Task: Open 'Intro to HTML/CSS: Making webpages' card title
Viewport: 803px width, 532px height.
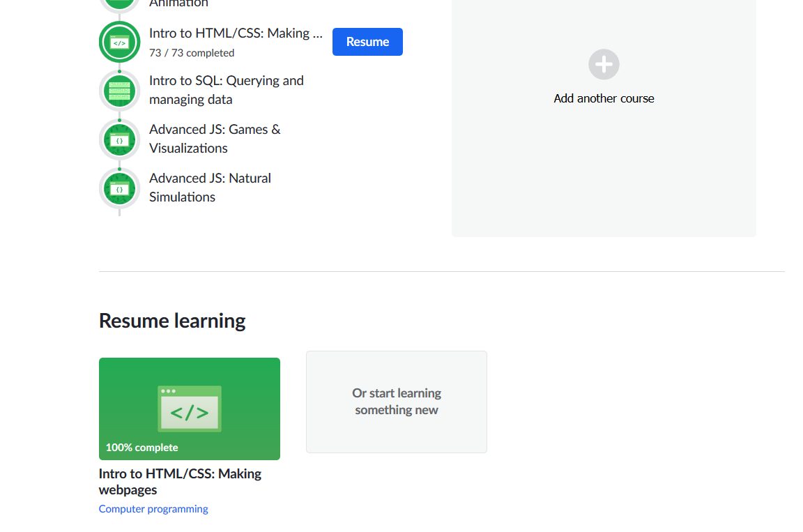Action: (x=180, y=482)
